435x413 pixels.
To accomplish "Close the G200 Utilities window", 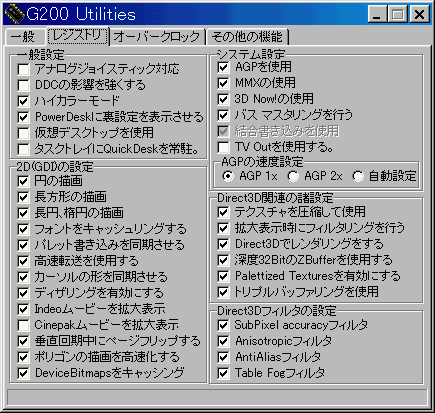I will (419, 14).
